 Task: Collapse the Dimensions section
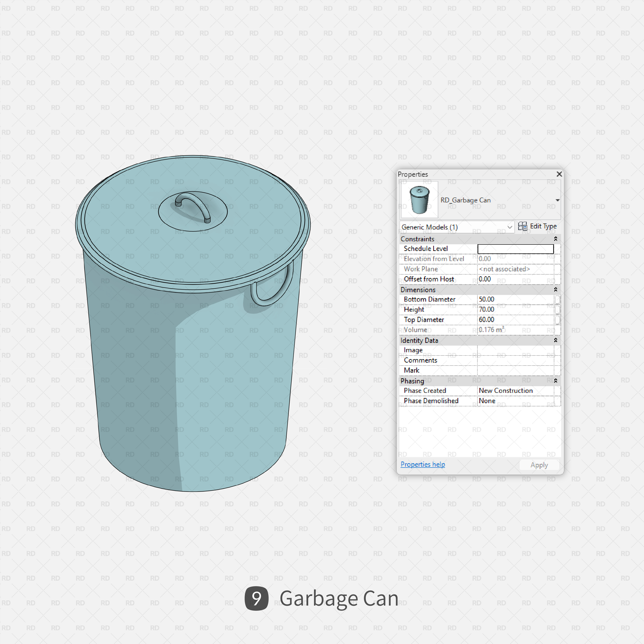tap(555, 289)
